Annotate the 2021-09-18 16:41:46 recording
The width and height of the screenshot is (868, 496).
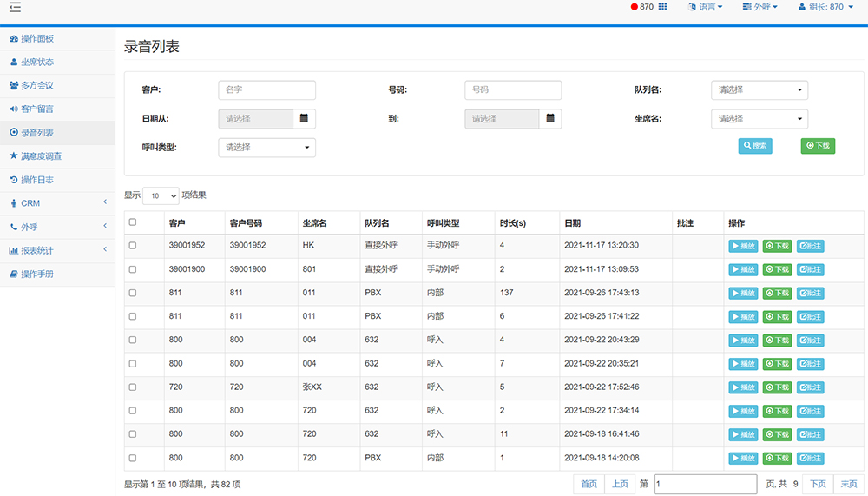coord(811,434)
